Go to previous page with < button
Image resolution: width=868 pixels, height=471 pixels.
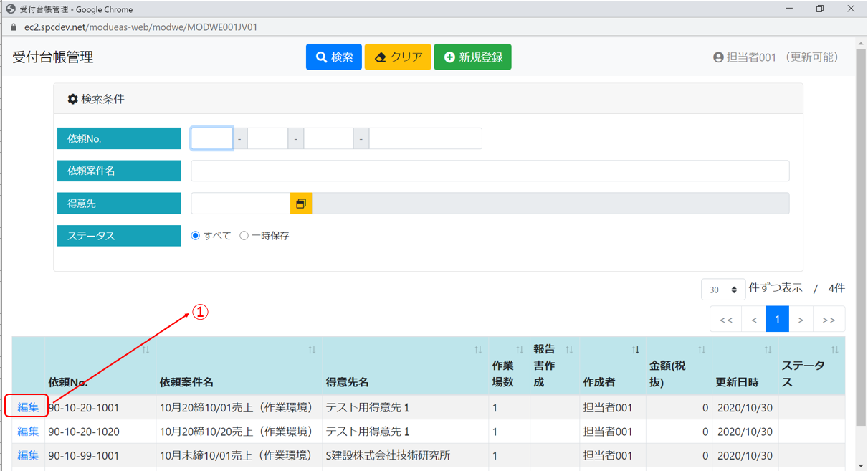tap(754, 320)
